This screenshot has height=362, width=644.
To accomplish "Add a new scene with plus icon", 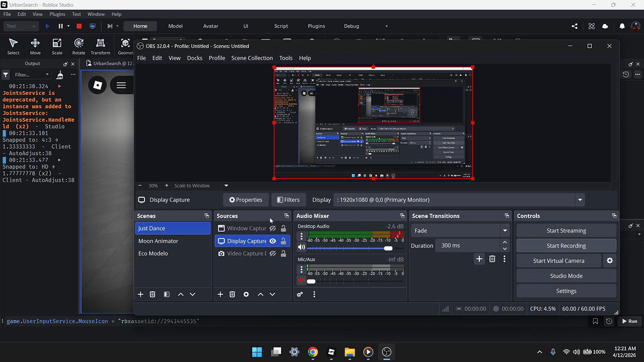I will pyautogui.click(x=140, y=294).
